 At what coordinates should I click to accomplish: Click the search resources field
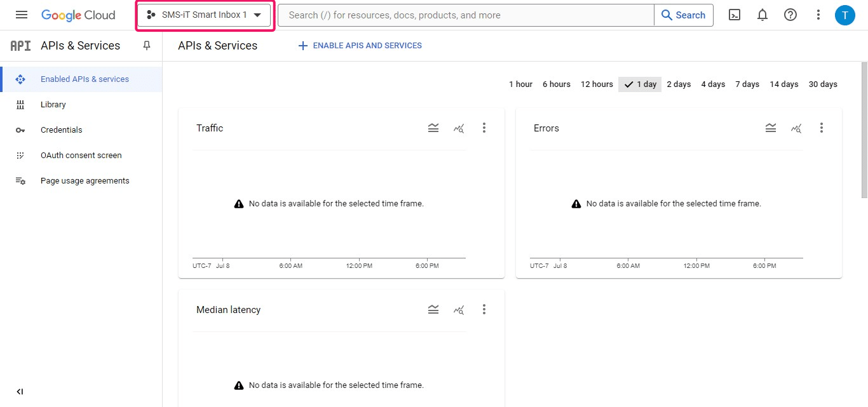tap(466, 15)
